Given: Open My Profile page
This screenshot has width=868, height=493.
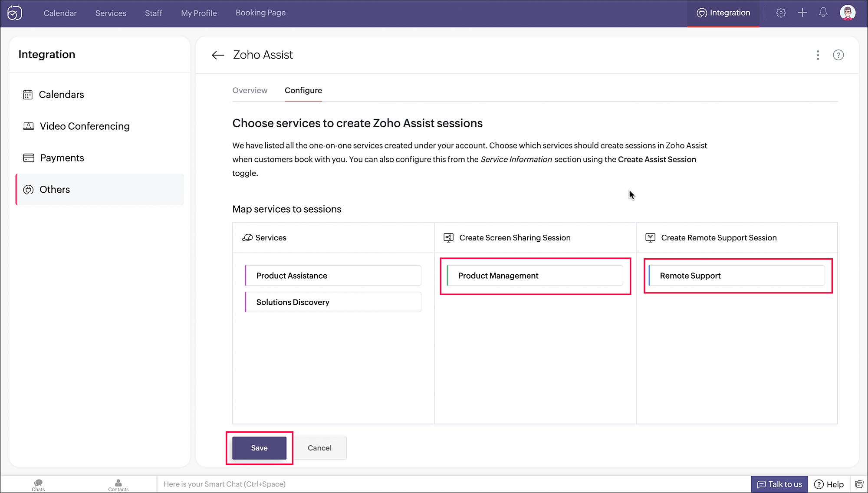Looking at the screenshot, I should tap(199, 13).
